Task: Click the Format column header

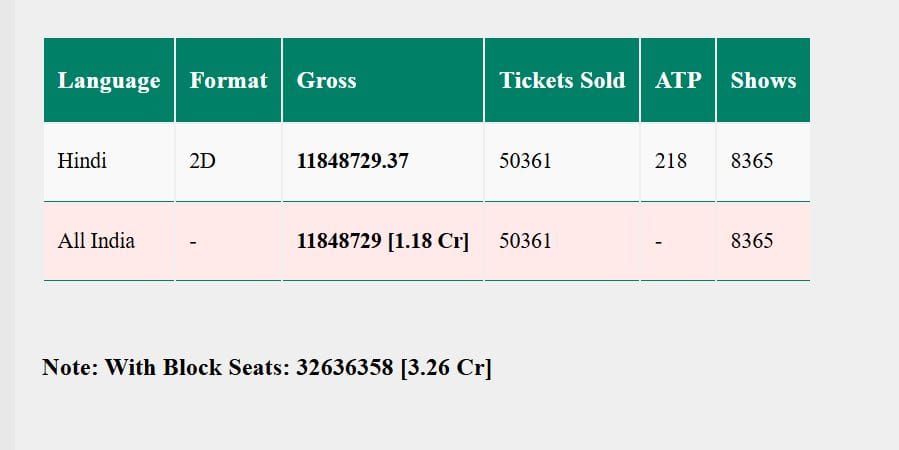Action: tap(229, 81)
